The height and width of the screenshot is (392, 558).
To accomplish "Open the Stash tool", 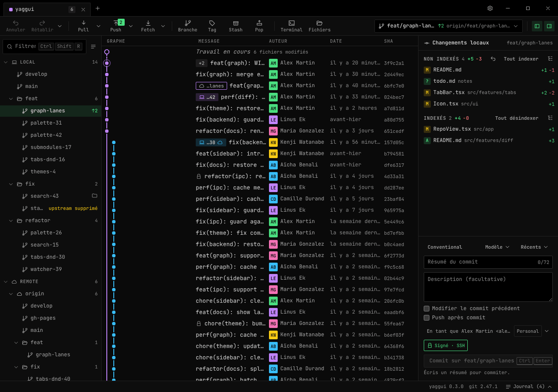I will pyautogui.click(x=235, y=26).
